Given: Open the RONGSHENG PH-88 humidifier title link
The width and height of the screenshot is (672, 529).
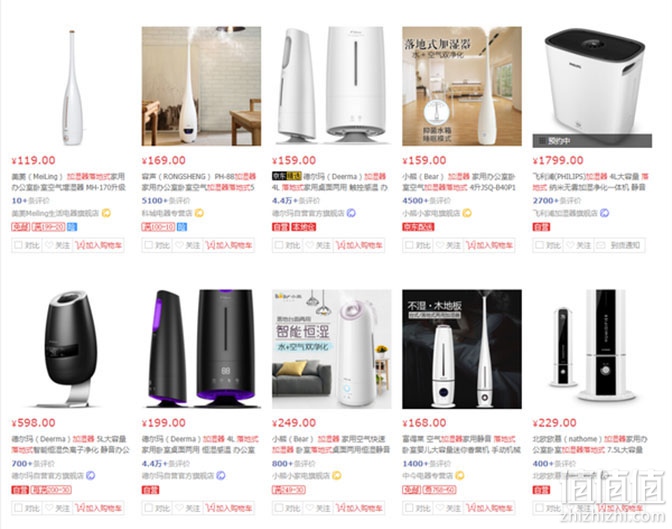Looking at the screenshot, I should pyautogui.click(x=198, y=182).
